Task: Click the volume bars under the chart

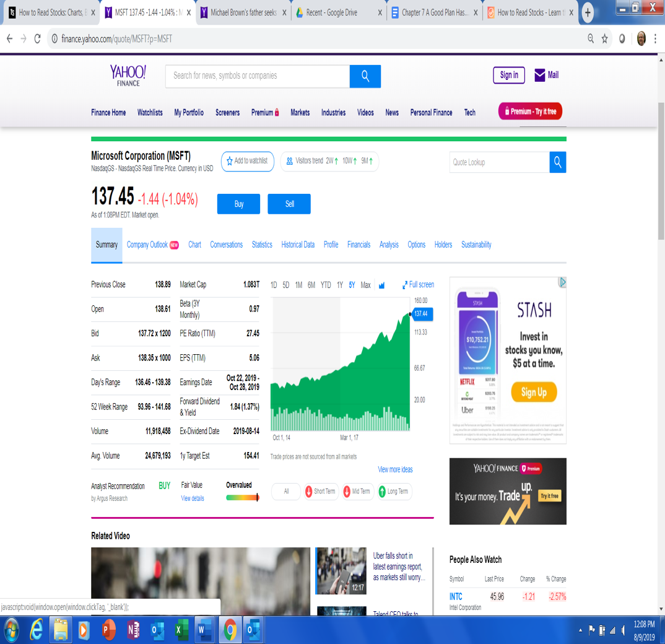Action: tap(341, 419)
